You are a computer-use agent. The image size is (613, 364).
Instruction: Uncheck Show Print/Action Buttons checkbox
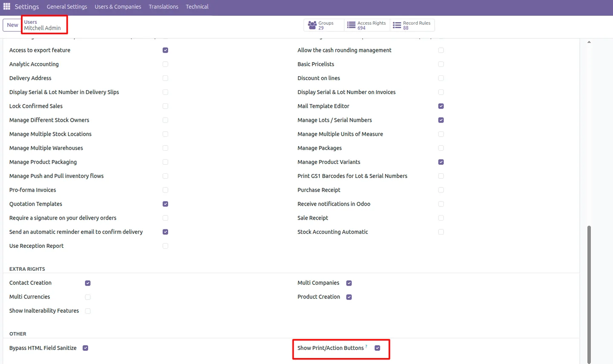click(x=378, y=348)
